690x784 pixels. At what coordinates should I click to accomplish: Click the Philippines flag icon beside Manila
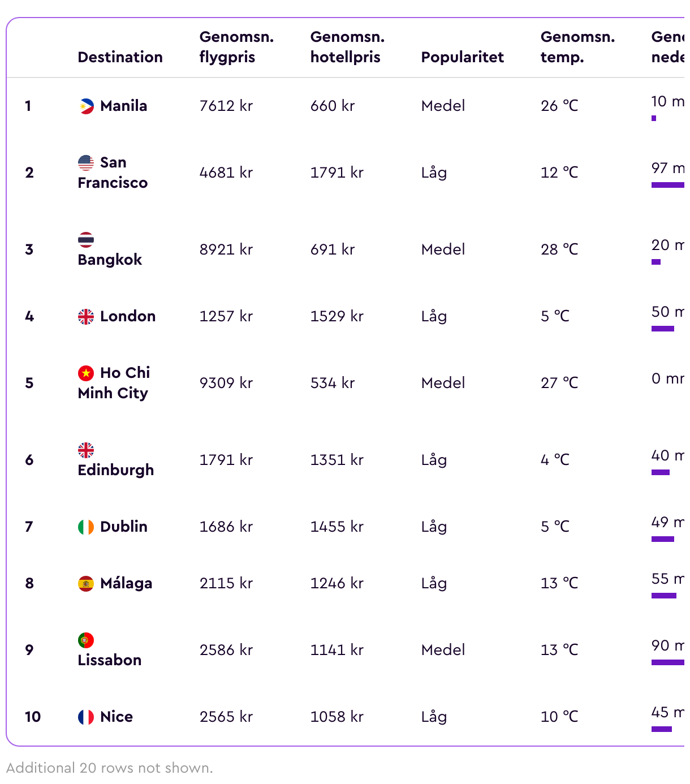coord(86,106)
